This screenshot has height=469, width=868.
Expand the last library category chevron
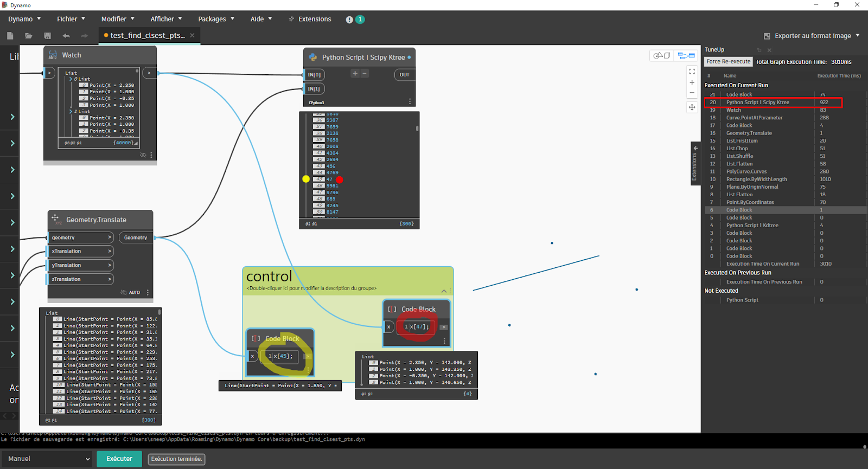pos(12,355)
